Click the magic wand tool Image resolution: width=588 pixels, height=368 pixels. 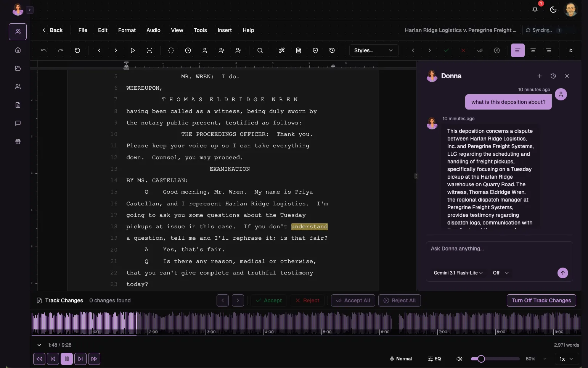click(282, 50)
